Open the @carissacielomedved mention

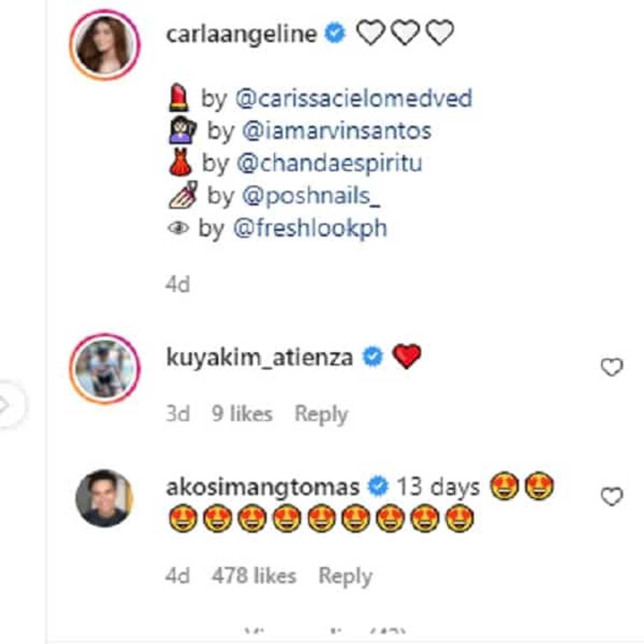point(354,98)
